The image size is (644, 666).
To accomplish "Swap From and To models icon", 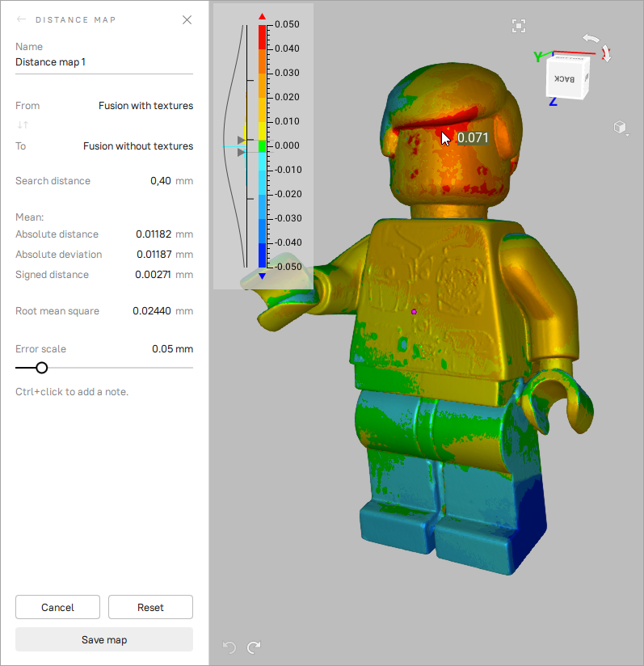I will [x=23, y=124].
